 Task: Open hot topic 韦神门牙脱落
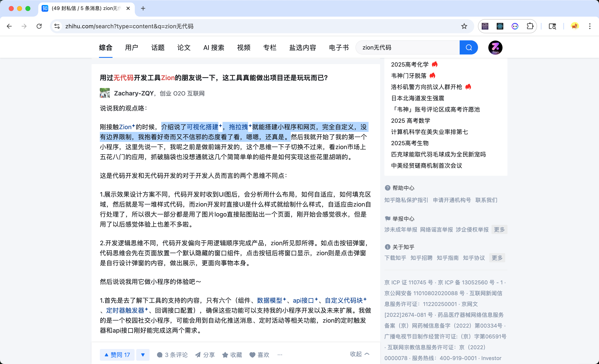pyautogui.click(x=409, y=76)
